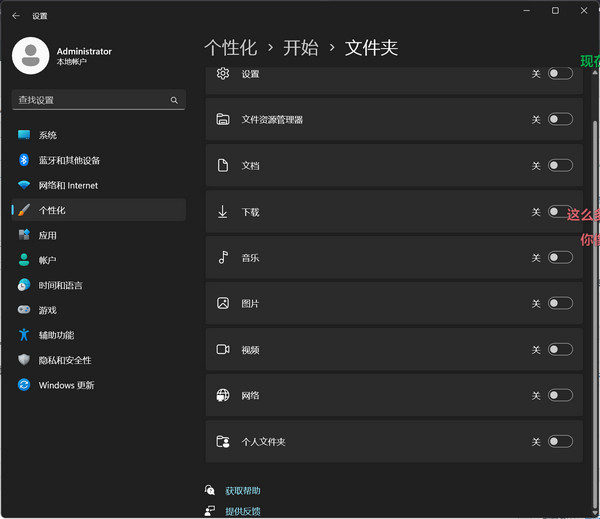Click the 音乐 music note icon
The width and height of the screenshot is (600, 519).
tap(223, 257)
